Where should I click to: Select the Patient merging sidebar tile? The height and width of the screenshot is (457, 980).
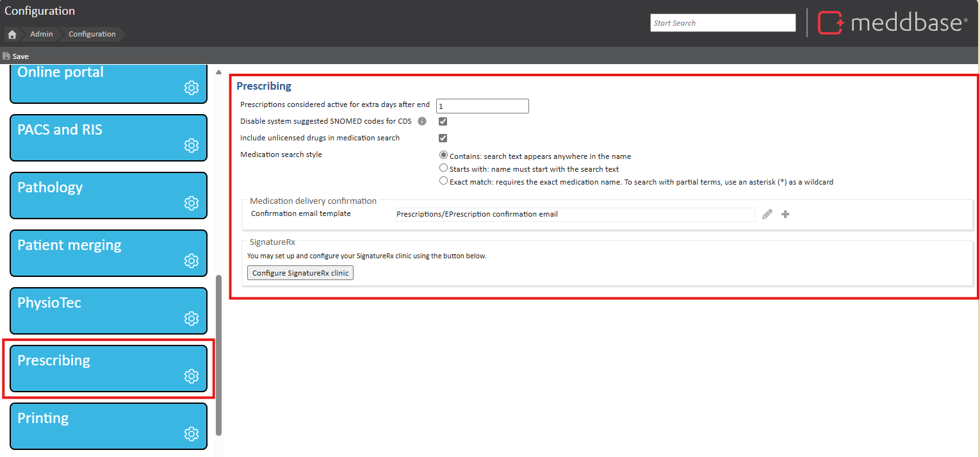[108, 253]
